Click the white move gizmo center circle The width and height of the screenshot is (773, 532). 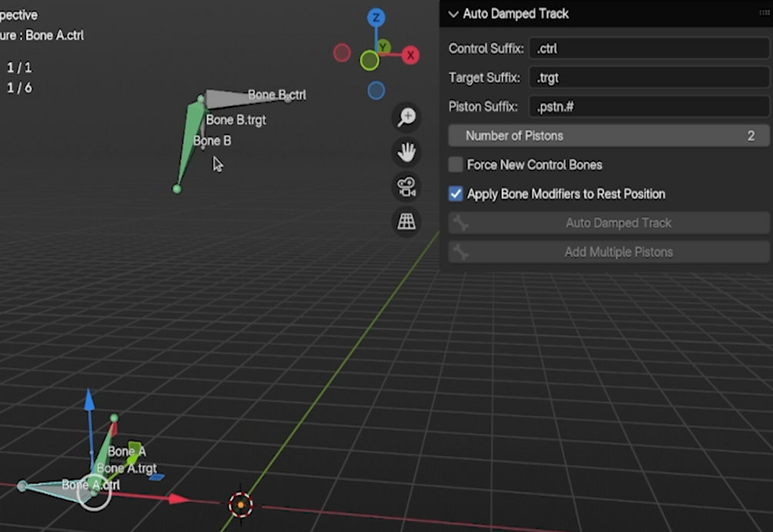pos(94,492)
